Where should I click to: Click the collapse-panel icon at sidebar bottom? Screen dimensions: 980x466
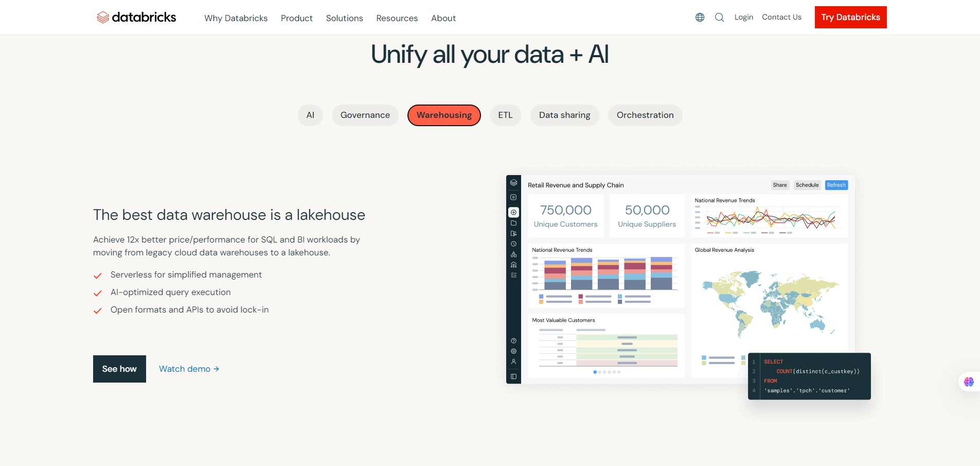(x=513, y=376)
